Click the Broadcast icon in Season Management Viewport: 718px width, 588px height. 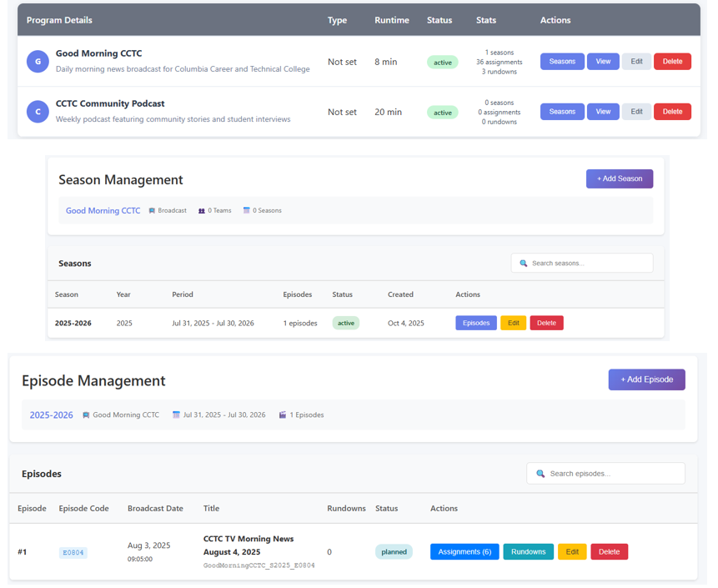152,211
